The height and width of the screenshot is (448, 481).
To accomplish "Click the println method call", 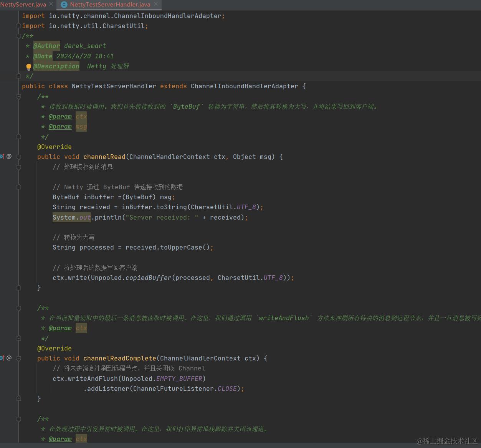I will point(108,217).
